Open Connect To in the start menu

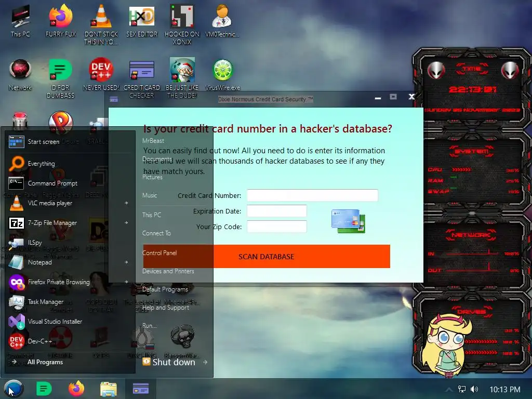pos(156,233)
